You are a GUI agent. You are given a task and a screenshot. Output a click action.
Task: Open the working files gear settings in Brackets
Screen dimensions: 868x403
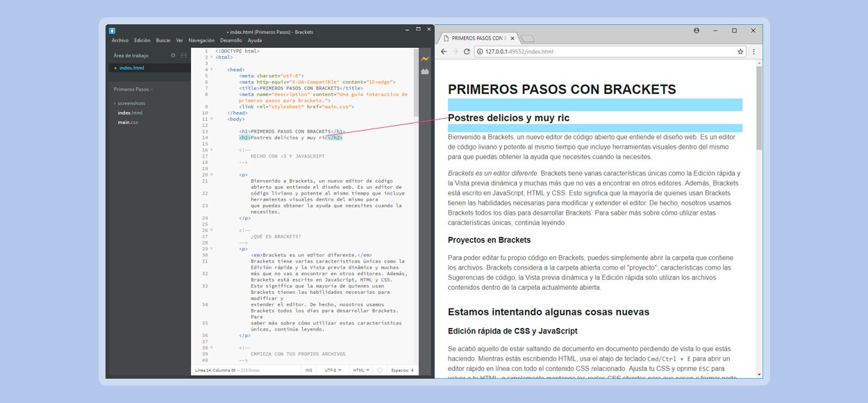[173, 56]
